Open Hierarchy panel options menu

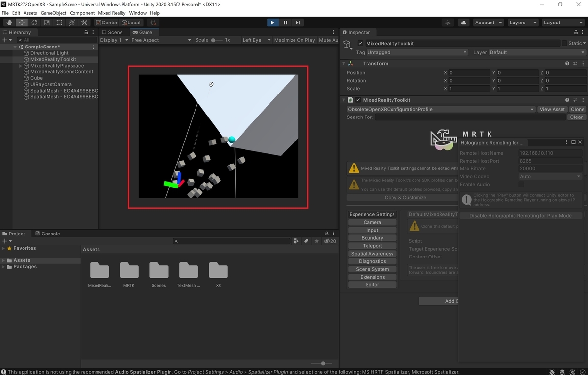tap(94, 33)
